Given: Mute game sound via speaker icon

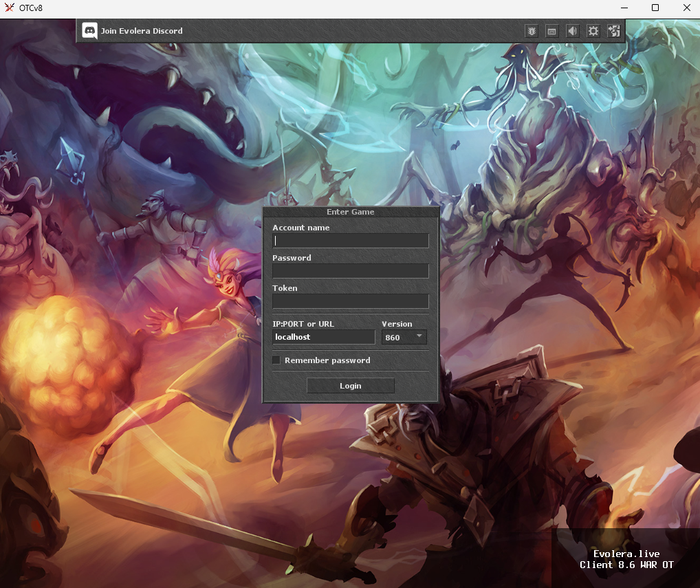Looking at the screenshot, I should click(573, 31).
